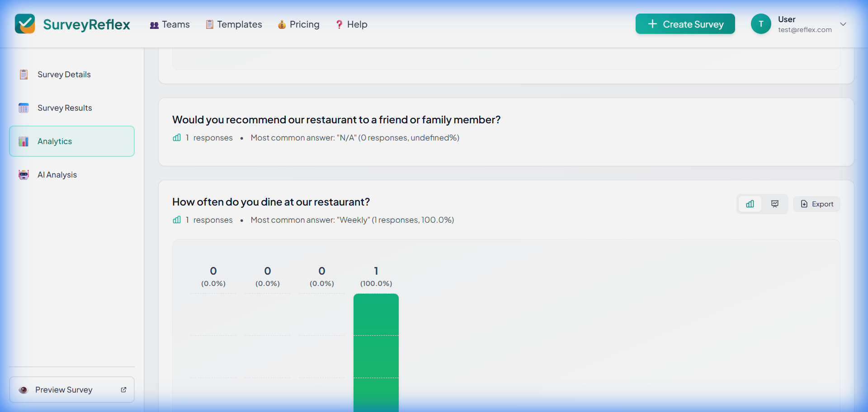This screenshot has height=412, width=868.
Task: Open the Teams navigation dropdown
Action: click(x=170, y=24)
